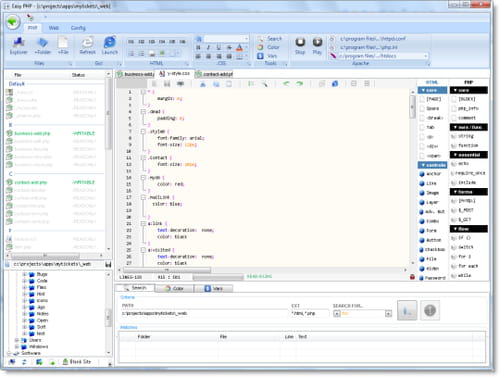Click the +Folder icon in the ribbon
The width and height of the screenshot is (500, 377).
42,43
